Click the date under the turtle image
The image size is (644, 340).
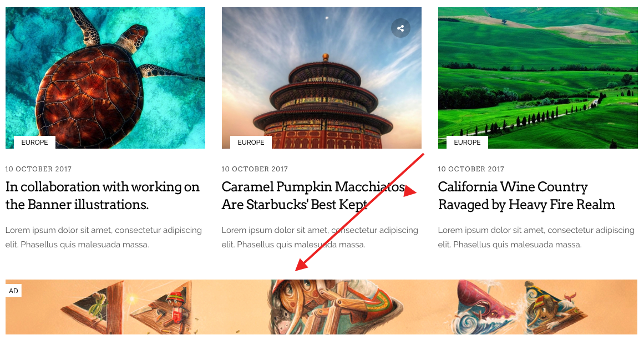(39, 169)
